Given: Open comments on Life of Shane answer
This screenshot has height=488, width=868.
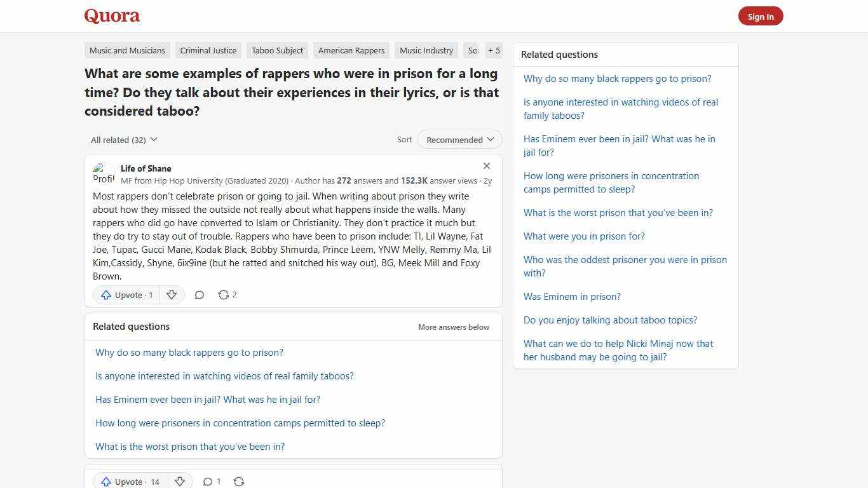Looking at the screenshot, I should (199, 295).
